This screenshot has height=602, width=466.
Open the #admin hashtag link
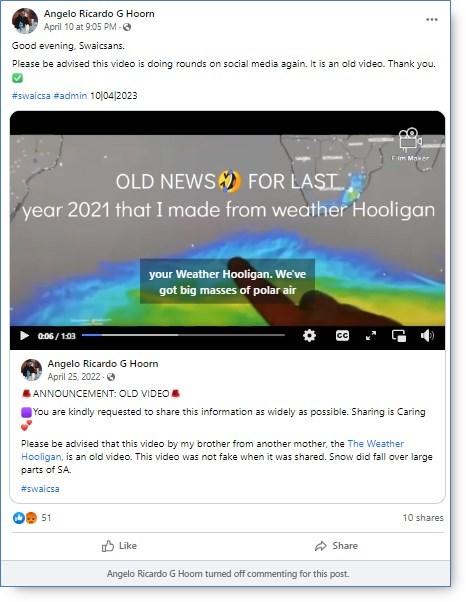coord(70,96)
